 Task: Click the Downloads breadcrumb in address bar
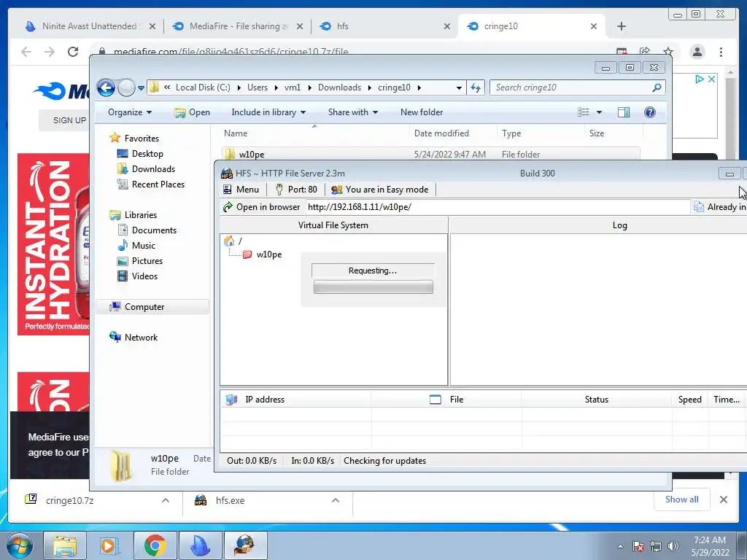(340, 87)
